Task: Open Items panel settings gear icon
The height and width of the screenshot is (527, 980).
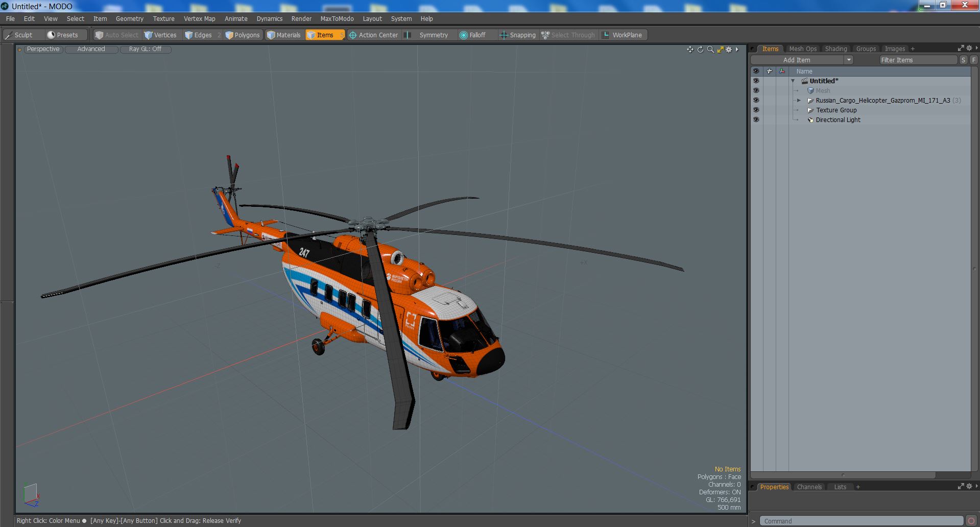Action: pos(968,49)
